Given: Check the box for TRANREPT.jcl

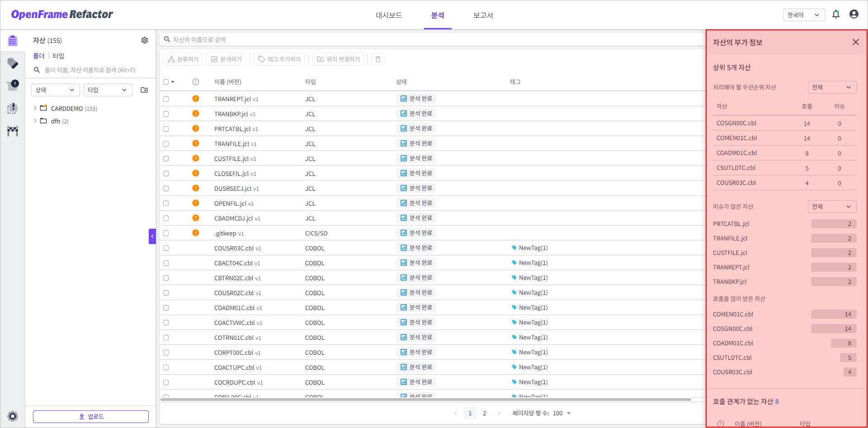Looking at the screenshot, I should pos(166,99).
